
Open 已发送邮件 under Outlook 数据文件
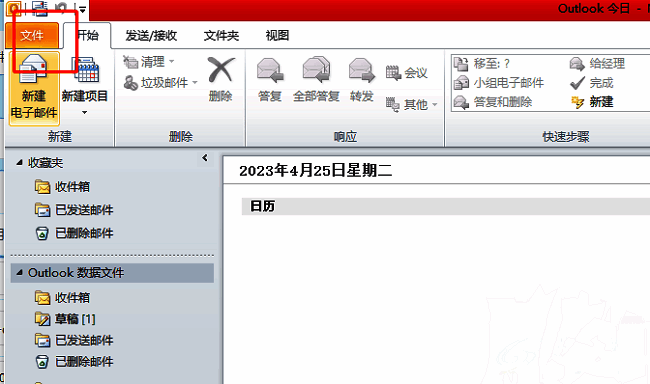click(x=74, y=340)
